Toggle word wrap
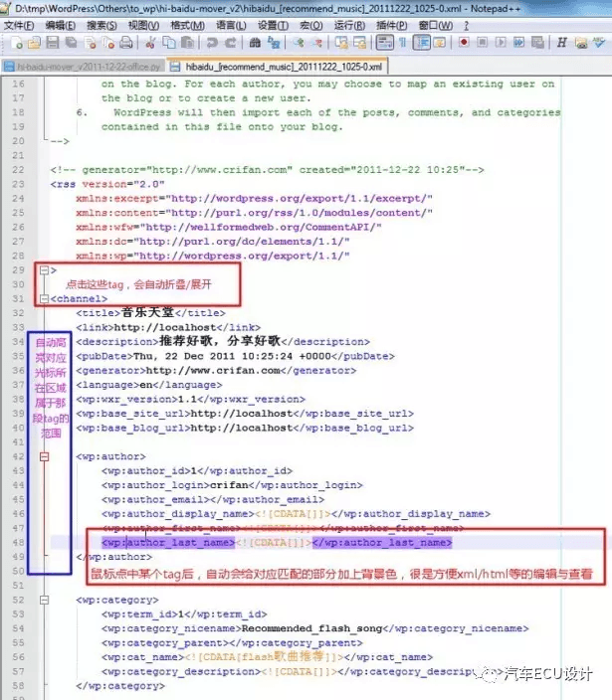This screenshot has width=612, height=700. (x=384, y=43)
